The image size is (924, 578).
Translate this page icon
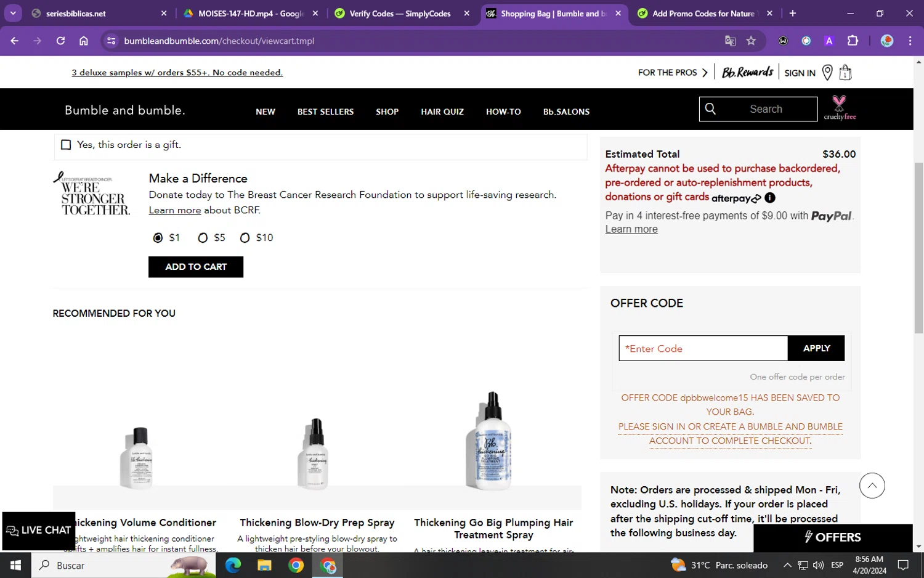pyautogui.click(x=730, y=41)
